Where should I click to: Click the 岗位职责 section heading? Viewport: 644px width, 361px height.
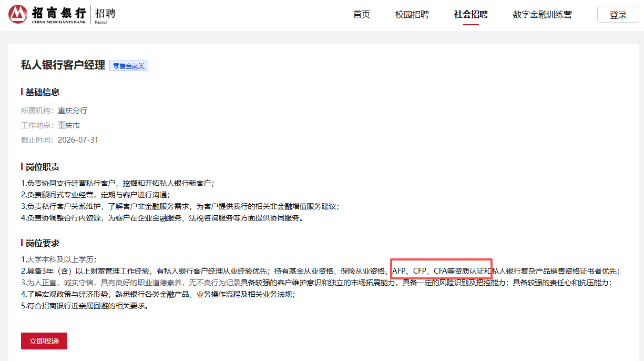click(x=43, y=167)
